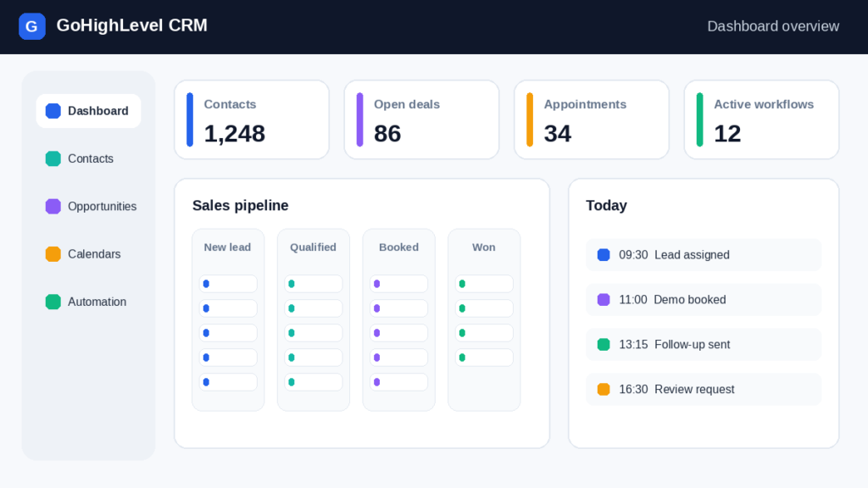Click the New lead column header
Viewport: 868px width, 488px height.
[x=227, y=247]
